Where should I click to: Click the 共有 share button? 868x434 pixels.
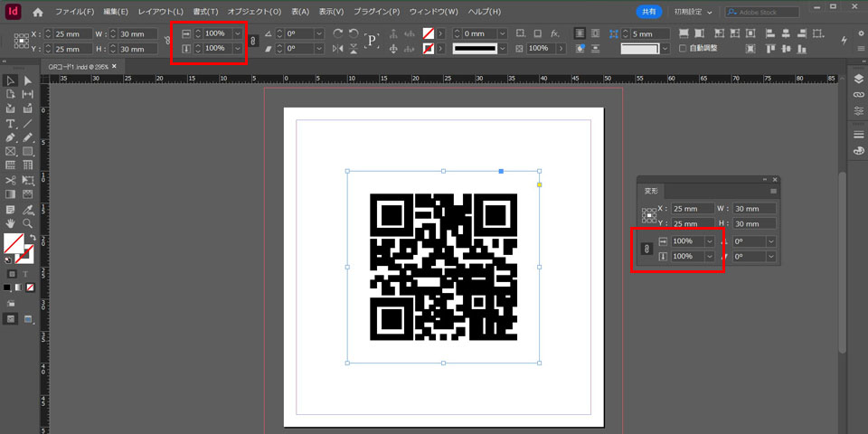click(648, 13)
